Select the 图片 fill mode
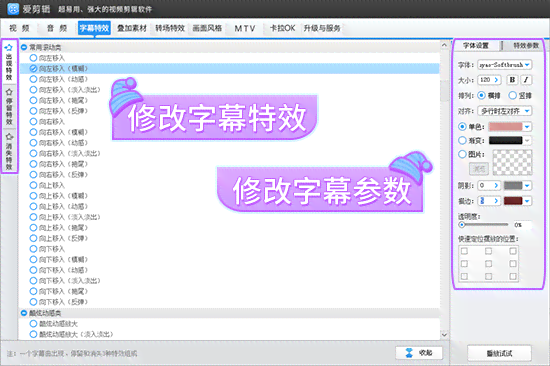550x366 pixels. point(462,154)
